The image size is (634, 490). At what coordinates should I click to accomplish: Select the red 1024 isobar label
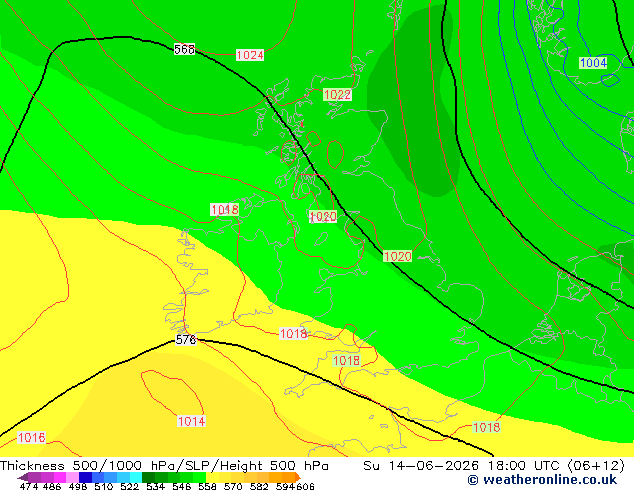tap(250, 55)
